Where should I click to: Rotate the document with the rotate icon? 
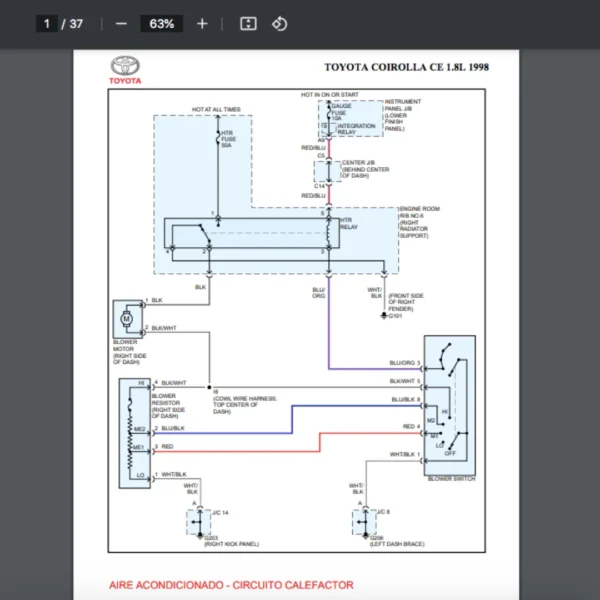coord(279,24)
